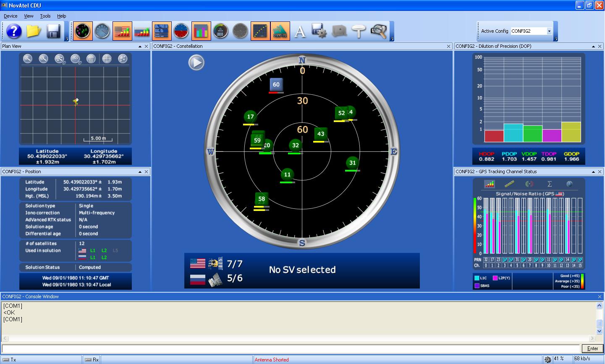Screen dimensions: 605x364
Task: Collapse the GPS Tracking Channel Status panel
Action: click(593, 172)
